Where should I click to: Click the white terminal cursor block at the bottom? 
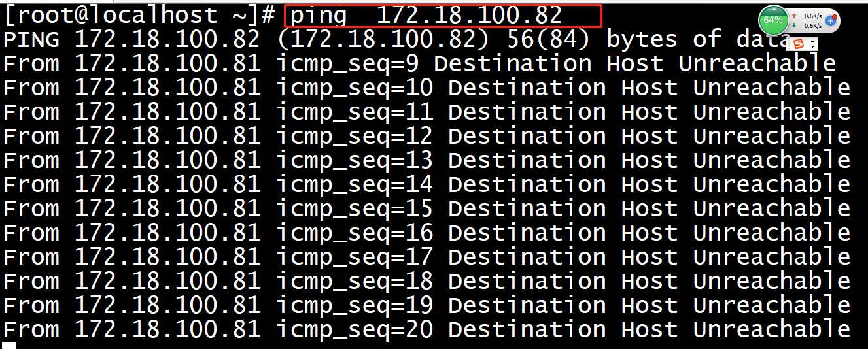[9, 345]
